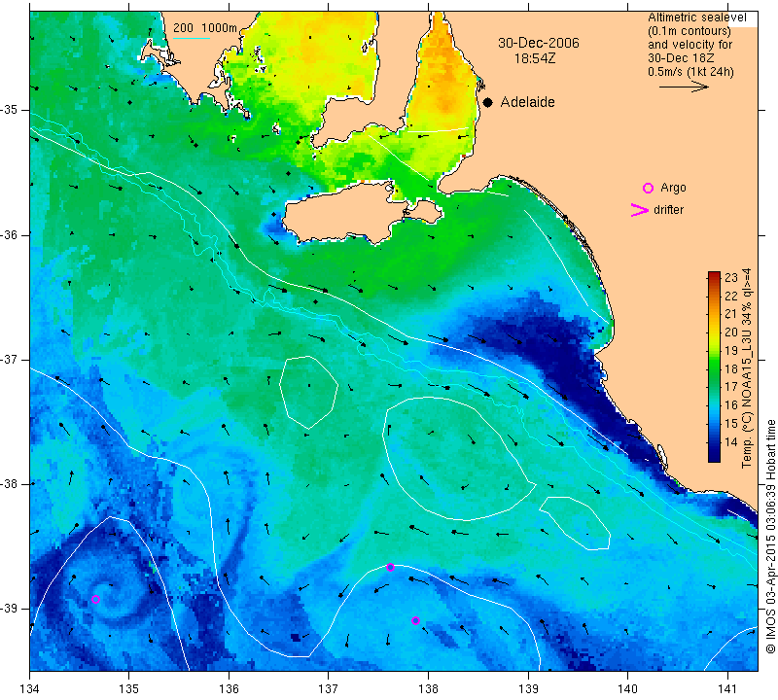Viewport: 778px width, 700px height.
Task: Click the 137 longitude axis label
Action: (329, 688)
